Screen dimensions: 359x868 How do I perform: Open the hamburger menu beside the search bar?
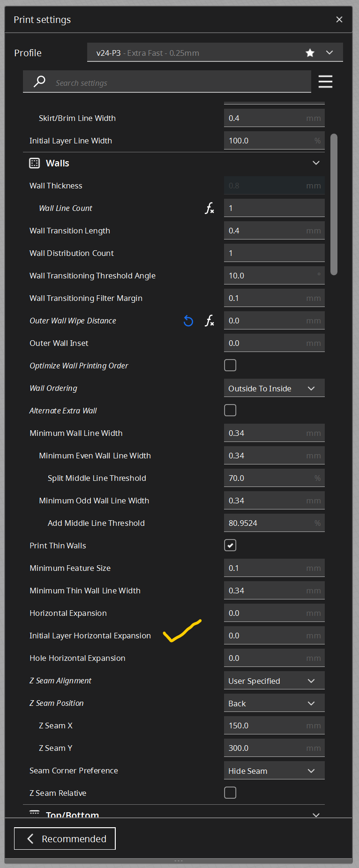pos(325,81)
